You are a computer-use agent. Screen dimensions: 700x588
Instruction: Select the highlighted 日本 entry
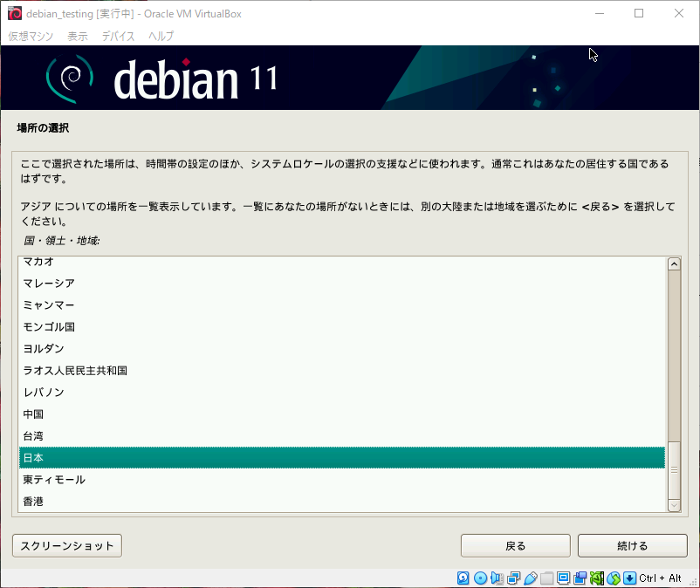pyautogui.click(x=342, y=458)
